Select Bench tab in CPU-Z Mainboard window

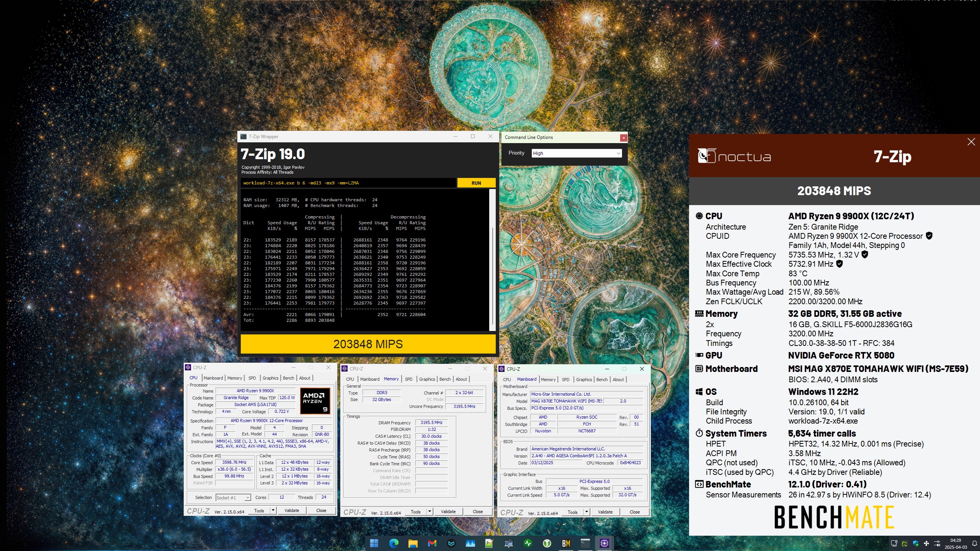point(602,380)
